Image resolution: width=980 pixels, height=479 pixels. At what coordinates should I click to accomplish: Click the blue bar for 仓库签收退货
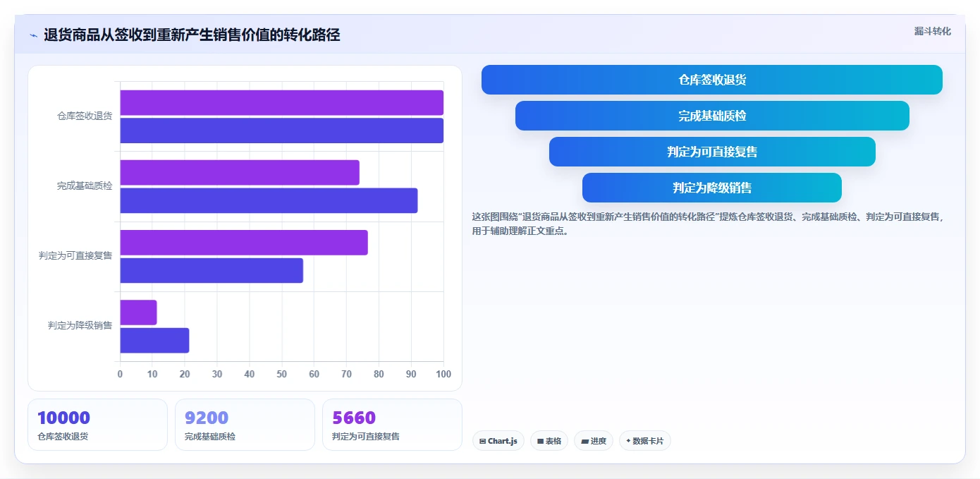tap(282, 131)
